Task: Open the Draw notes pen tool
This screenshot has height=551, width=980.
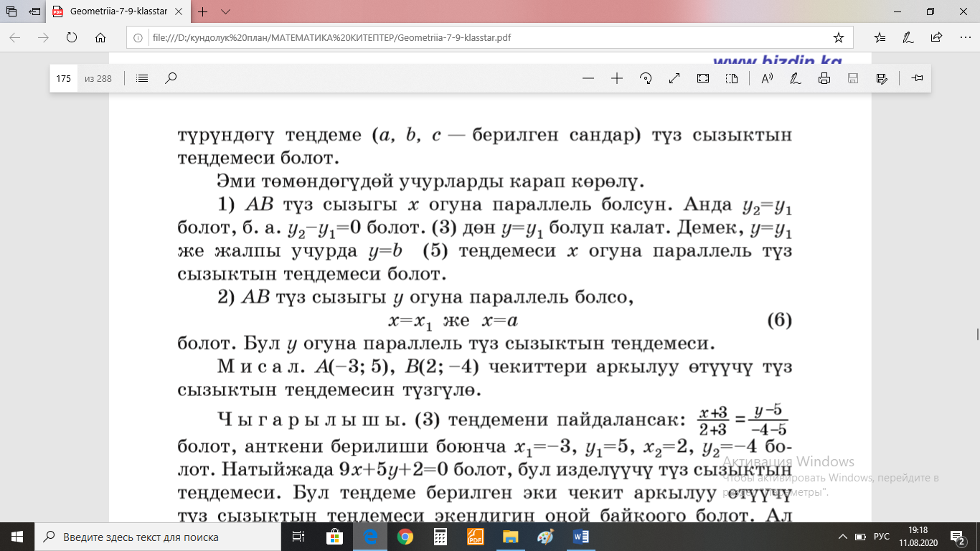Action: tap(796, 78)
